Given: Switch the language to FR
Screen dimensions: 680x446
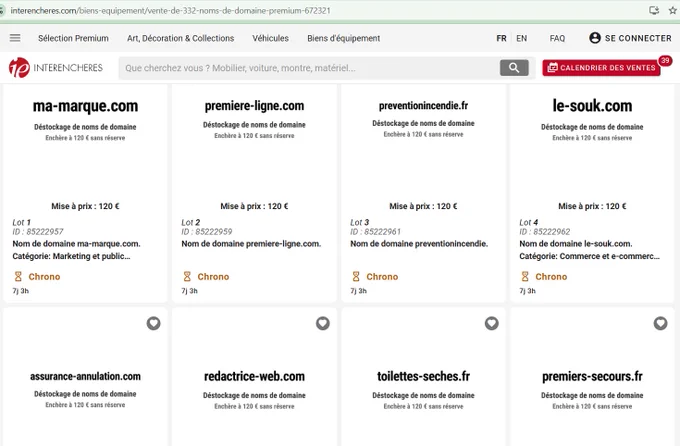Looking at the screenshot, I should coord(501,38).
